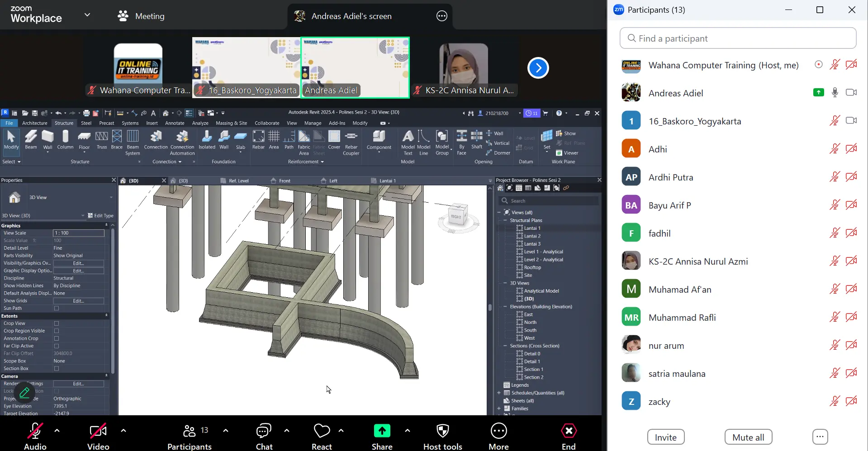868x451 pixels.
Task: Show next video thumbnails with blue arrow
Action: (538, 68)
